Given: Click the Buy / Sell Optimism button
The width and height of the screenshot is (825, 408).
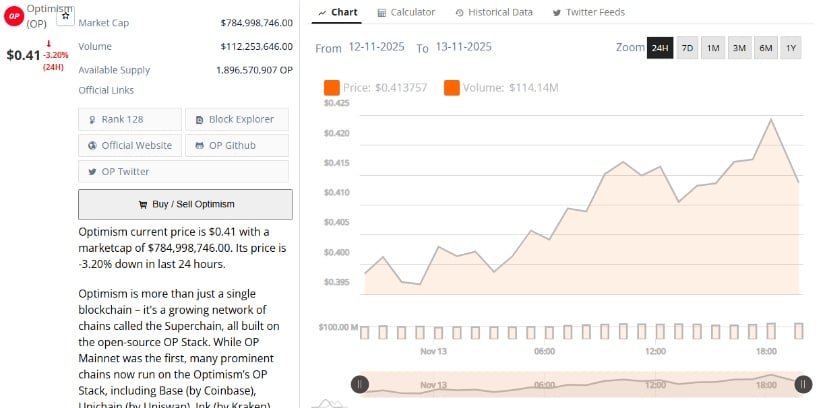Looking at the screenshot, I should click(185, 204).
